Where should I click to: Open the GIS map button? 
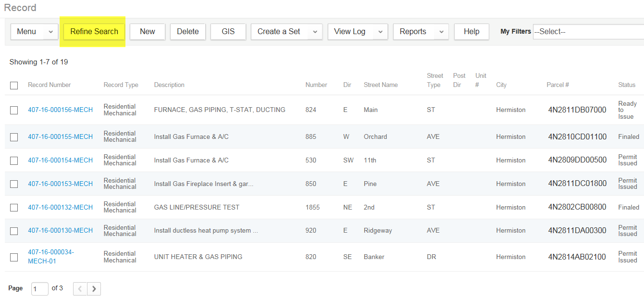click(x=228, y=32)
